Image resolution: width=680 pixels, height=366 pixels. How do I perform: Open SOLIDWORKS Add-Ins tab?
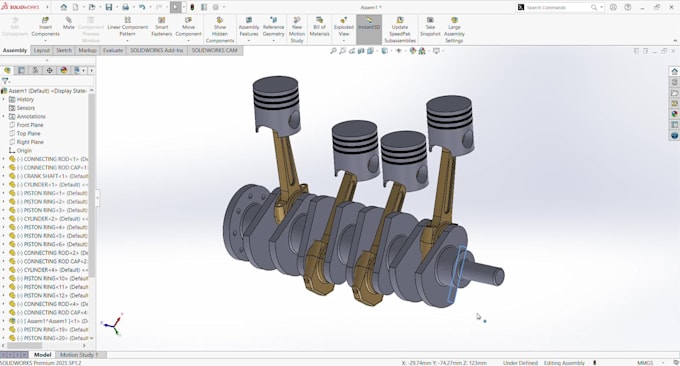pos(157,50)
